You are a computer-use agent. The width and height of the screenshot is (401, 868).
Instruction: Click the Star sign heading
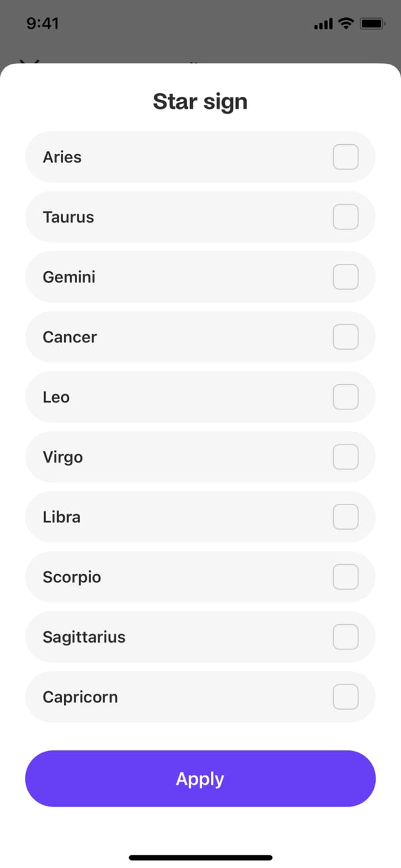click(x=200, y=102)
